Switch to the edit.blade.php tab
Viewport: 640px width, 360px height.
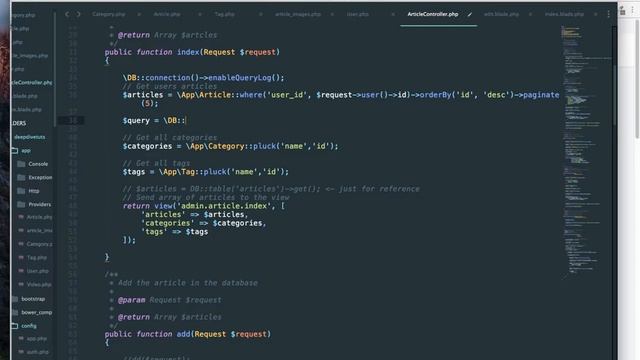click(501, 14)
